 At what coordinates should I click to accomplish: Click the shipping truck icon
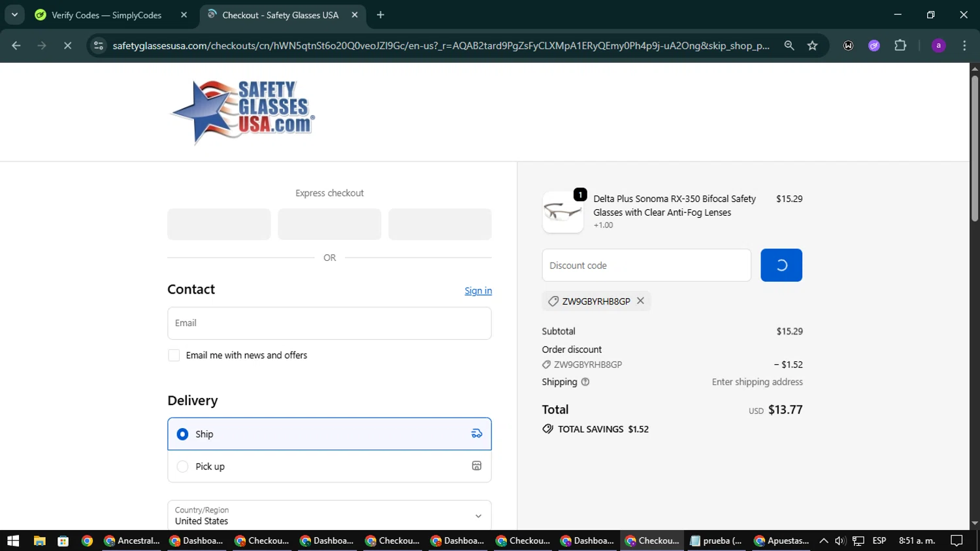coord(477,433)
